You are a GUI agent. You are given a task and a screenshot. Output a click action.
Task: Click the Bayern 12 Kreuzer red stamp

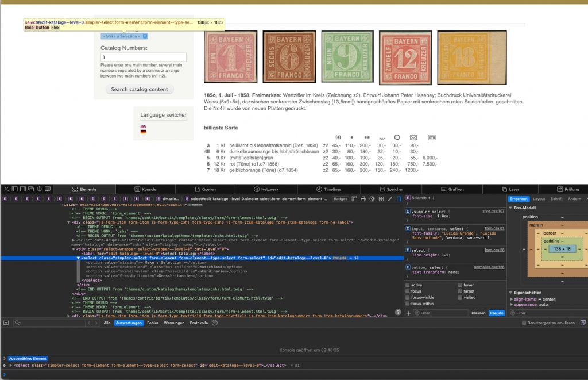tap(405, 58)
